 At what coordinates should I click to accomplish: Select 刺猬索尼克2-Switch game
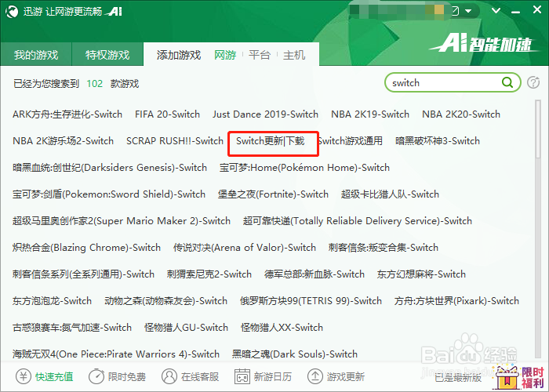tap(209, 274)
